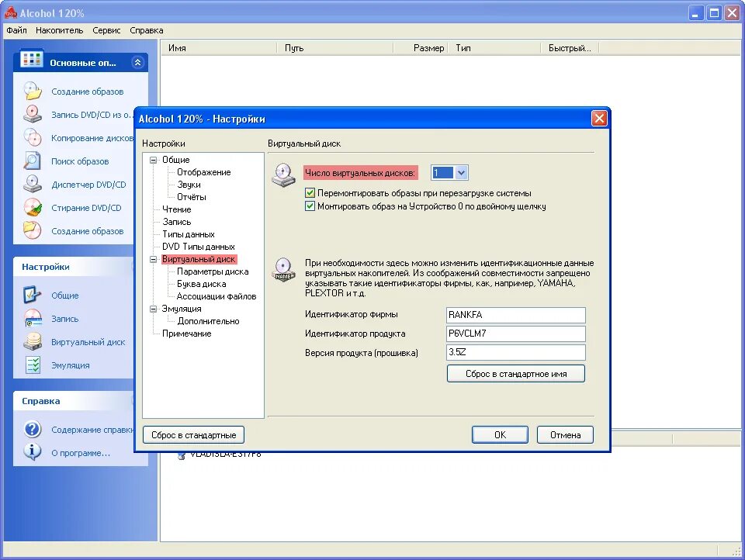This screenshot has width=745, height=560.
Task: Sort list by Имя column header
Action: pos(220,48)
